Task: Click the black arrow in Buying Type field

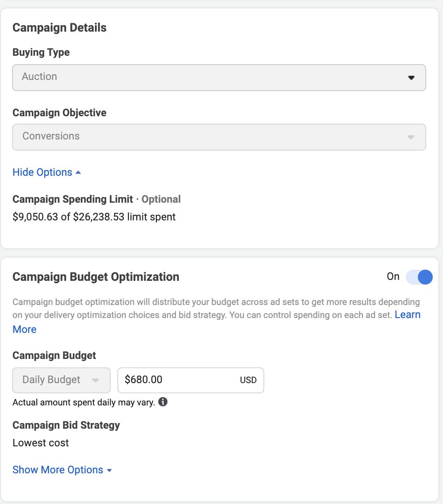Action: (411, 78)
